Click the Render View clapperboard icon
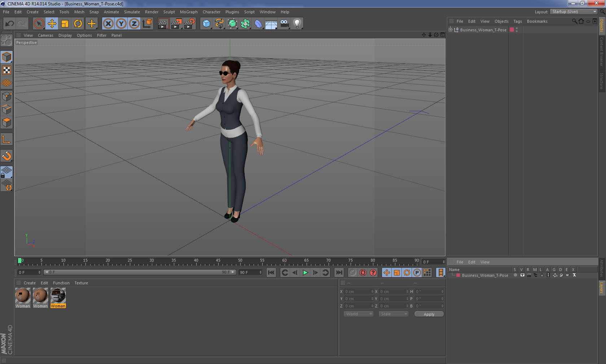This screenshot has width=606, height=364. [163, 24]
